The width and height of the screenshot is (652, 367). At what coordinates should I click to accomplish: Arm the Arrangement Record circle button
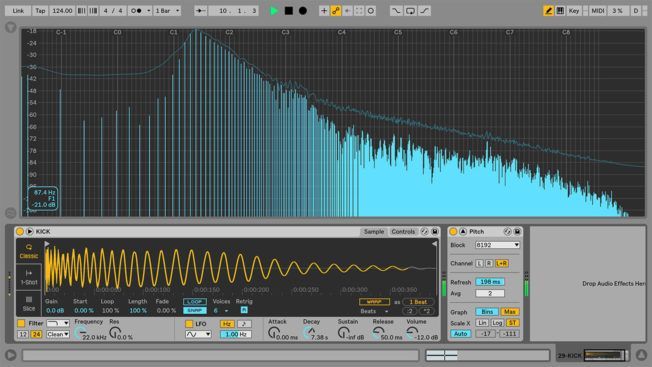[x=303, y=11]
